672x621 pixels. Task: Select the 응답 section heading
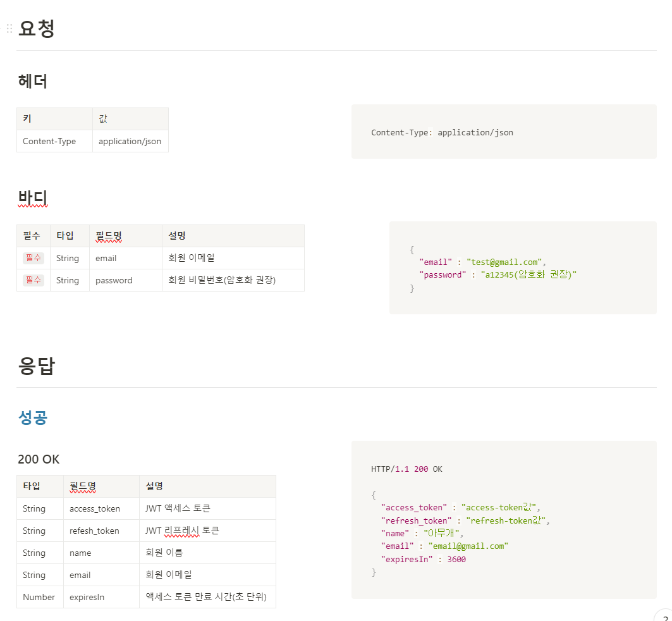(x=35, y=366)
